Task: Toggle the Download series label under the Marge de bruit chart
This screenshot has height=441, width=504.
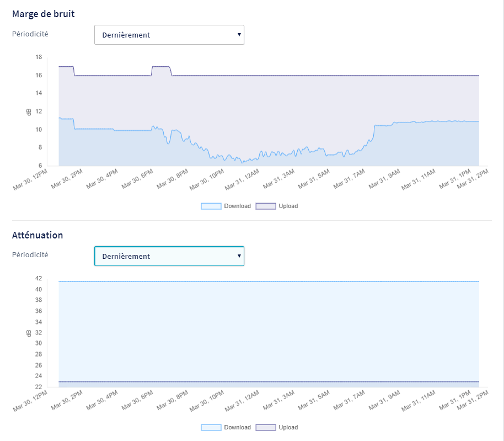Action: (x=237, y=206)
